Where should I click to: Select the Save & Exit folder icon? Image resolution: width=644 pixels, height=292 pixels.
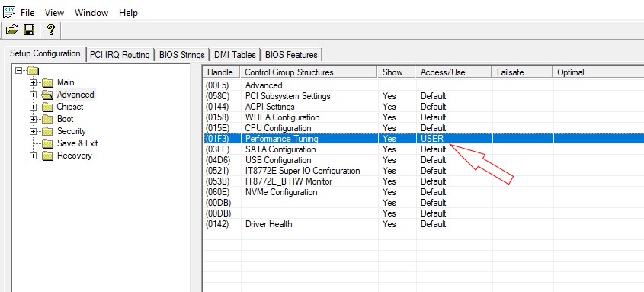48,144
